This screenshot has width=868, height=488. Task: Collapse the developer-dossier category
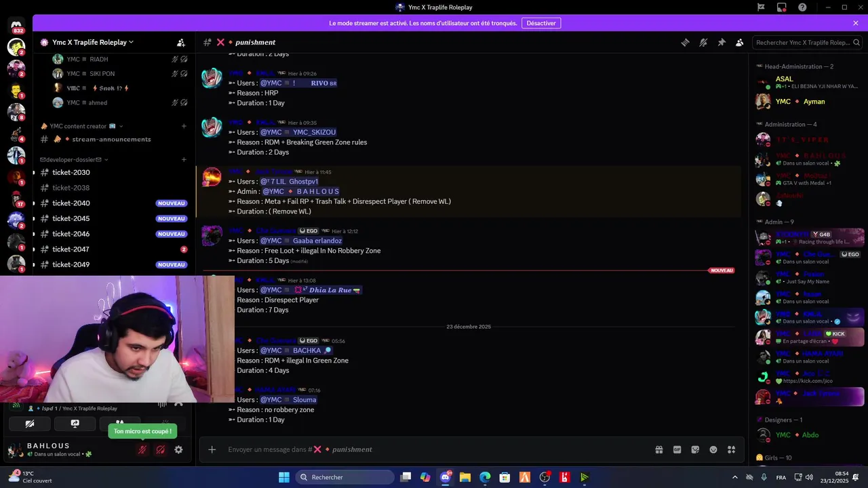[74, 159]
